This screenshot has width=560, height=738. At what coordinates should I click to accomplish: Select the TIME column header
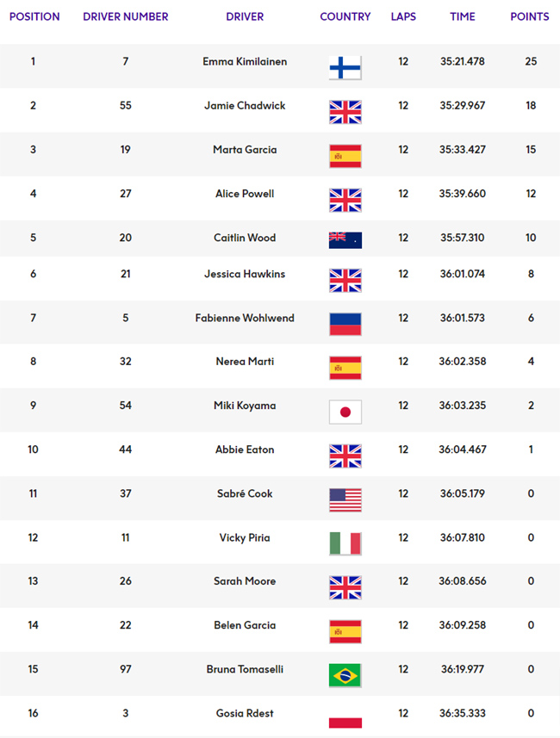tap(463, 16)
